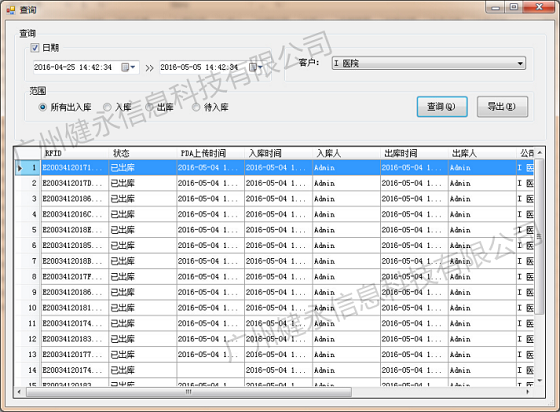Viewport: 560px width, 412px height.
Task: Click the 查询(Q) button
Action: pos(442,106)
